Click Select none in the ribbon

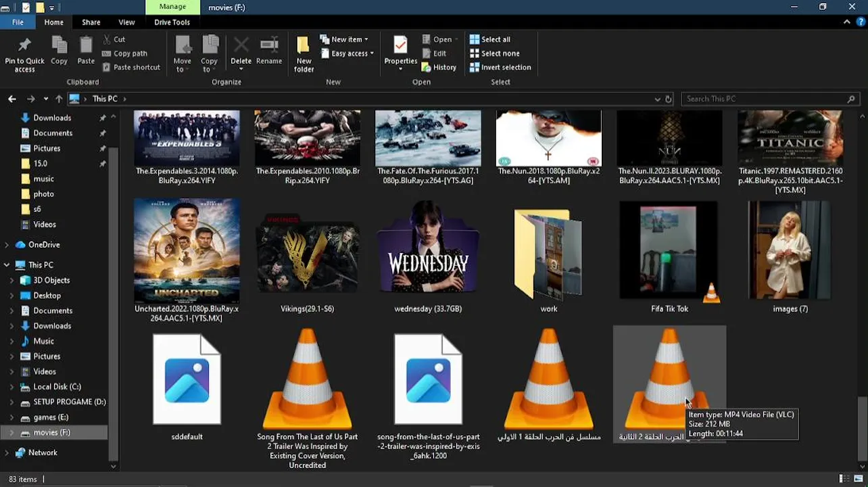tap(494, 53)
